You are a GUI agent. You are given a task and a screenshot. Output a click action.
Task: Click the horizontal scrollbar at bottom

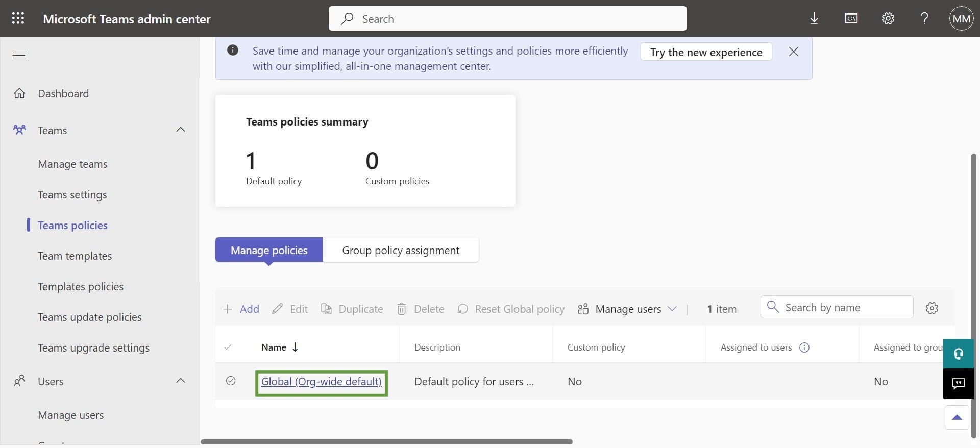[x=386, y=442]
